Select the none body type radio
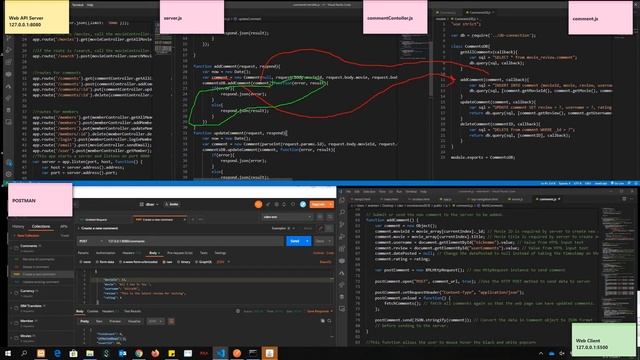This screenshot has width=640, height=360. [x=81, y=262]
